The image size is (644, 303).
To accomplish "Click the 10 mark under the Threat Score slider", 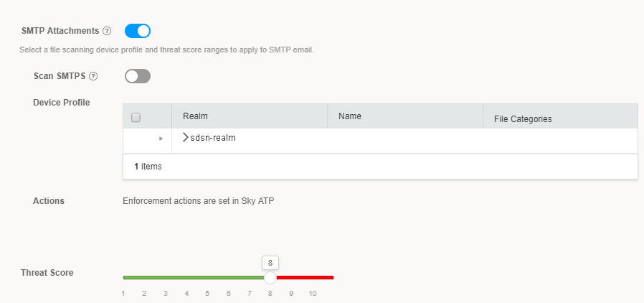I will point(313,294).
